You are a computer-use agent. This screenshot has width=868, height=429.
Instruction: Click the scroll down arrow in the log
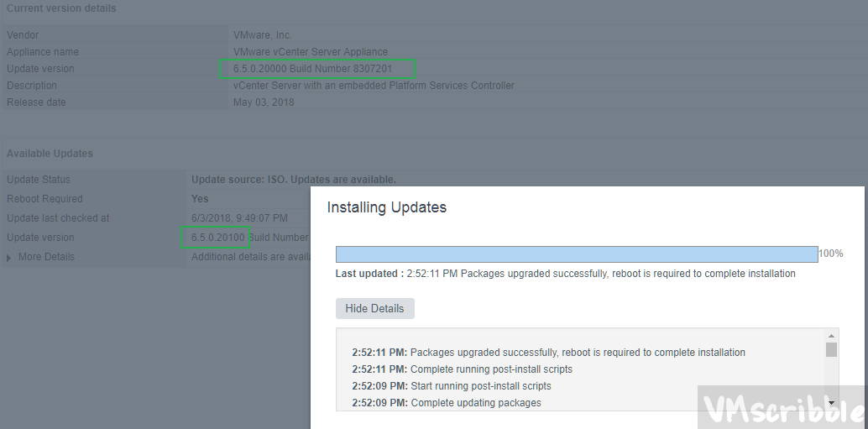831,403
